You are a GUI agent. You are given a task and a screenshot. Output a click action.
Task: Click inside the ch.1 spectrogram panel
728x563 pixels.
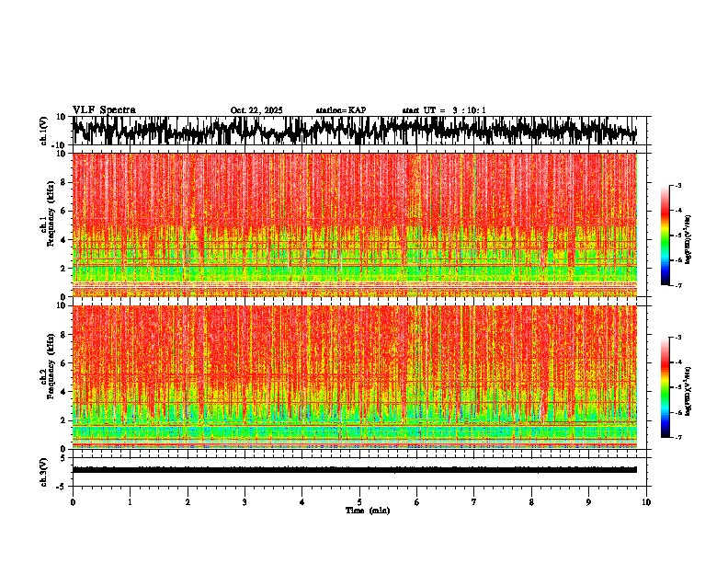tap(355, 224)
